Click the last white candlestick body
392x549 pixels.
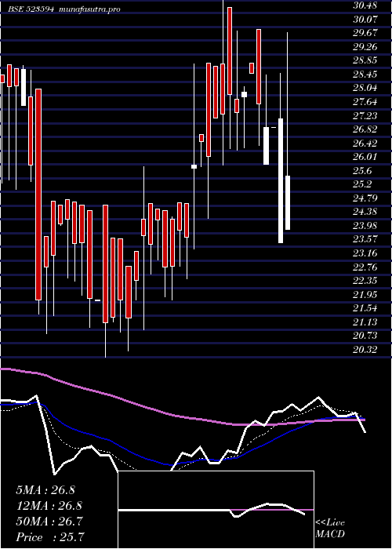[288, 202]
